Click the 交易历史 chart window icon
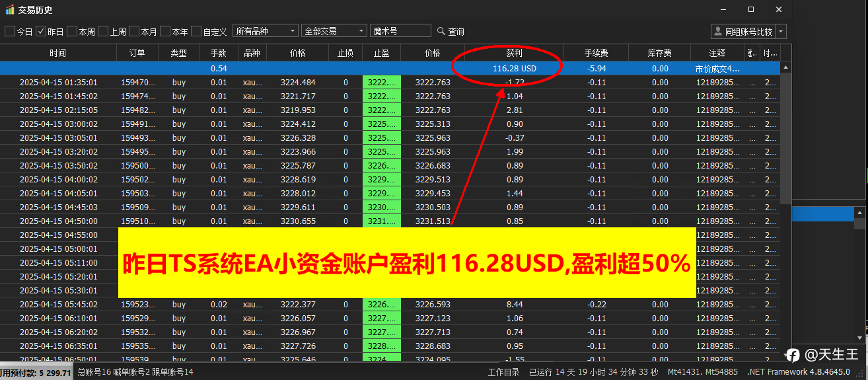This screenshot has height=380, width=868. [9, 9]
